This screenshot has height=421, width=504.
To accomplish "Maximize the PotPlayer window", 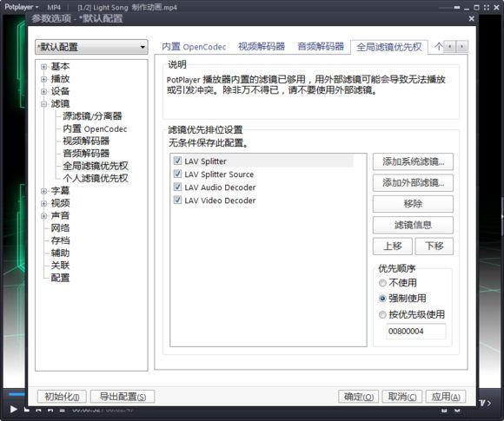I will 476,8.
